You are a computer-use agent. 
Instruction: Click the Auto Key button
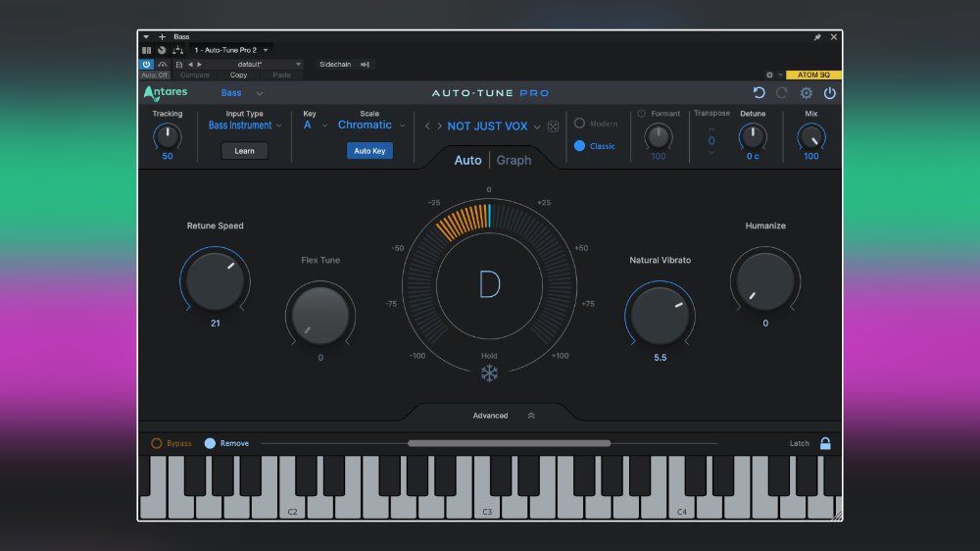[x=369, y=151]
